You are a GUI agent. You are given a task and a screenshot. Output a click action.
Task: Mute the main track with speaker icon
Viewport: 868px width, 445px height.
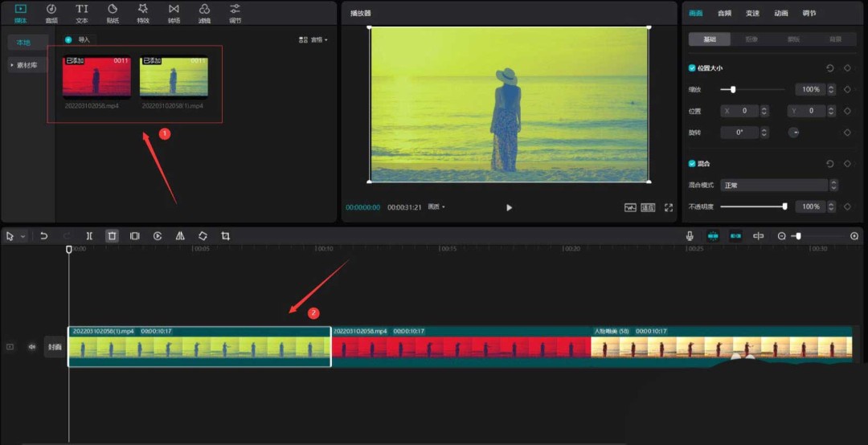pyautogui.click(x=32, y=347)
